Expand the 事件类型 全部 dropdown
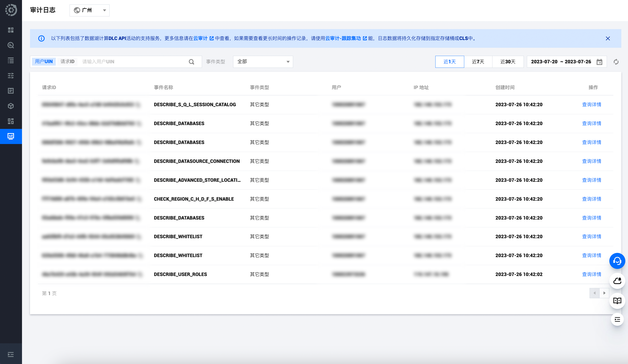This screenshot has width=628, height=364. [x=263, y=62]
